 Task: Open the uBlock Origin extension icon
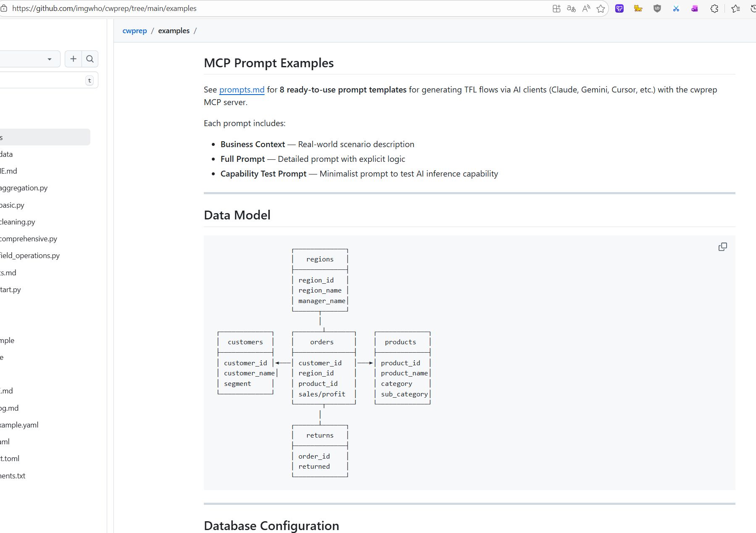[x=657, y=8]
